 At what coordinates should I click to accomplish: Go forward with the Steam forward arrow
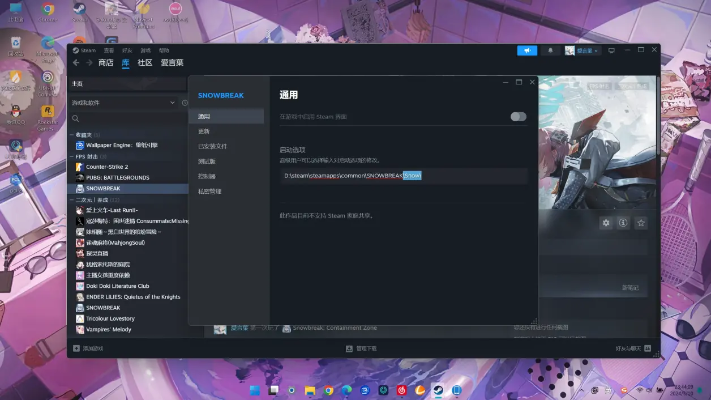(x=89, y=63)
